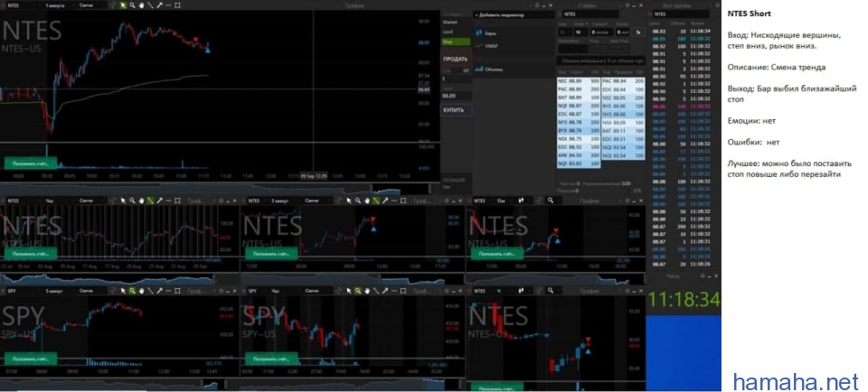Open the NTES ticker dropdown in the Стакан panel

coord(590,14)
